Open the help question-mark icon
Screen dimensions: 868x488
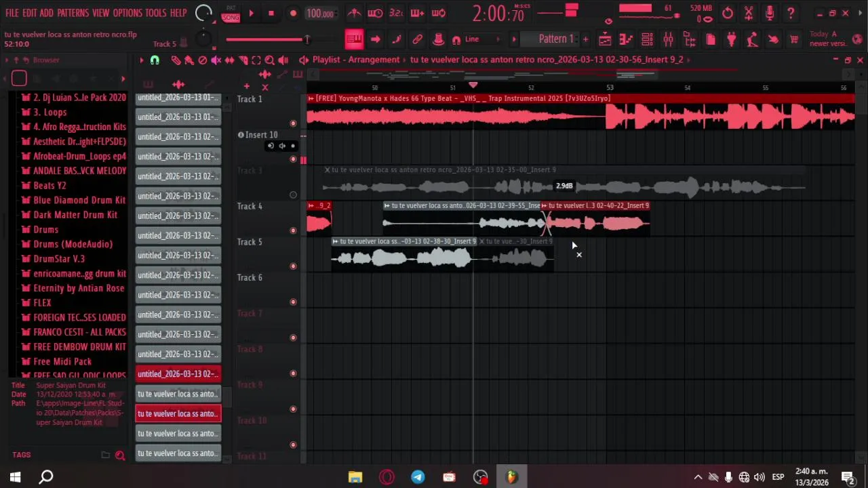pos(791,13)
